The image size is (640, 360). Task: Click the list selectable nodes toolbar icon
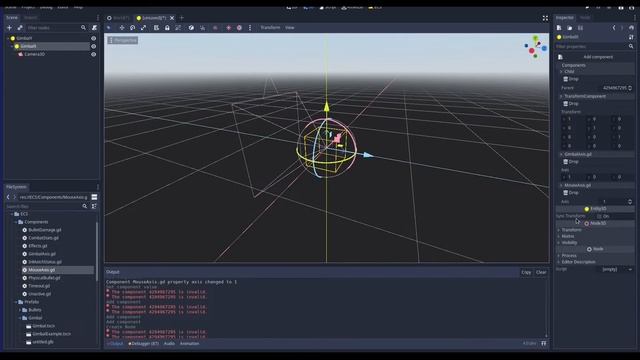156,28
